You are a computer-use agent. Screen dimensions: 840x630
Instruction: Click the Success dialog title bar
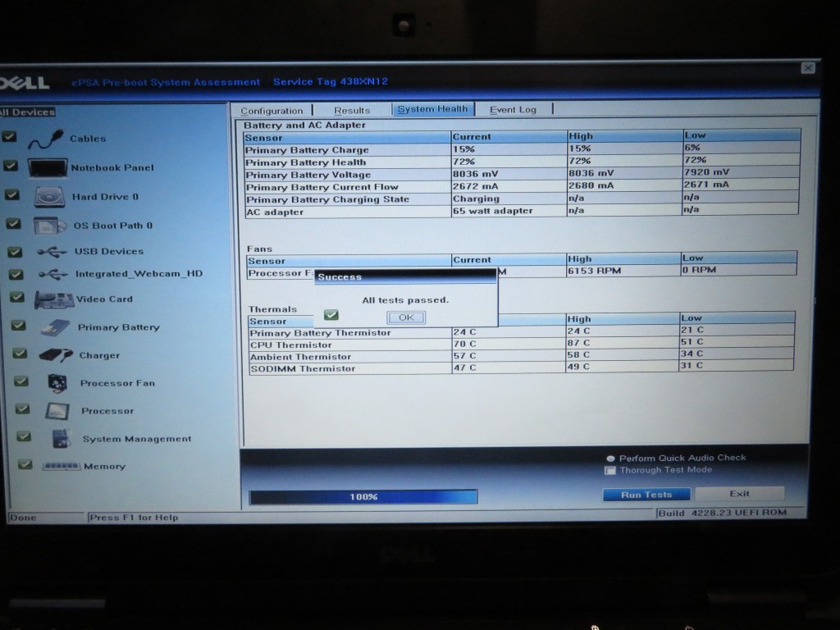405,277
